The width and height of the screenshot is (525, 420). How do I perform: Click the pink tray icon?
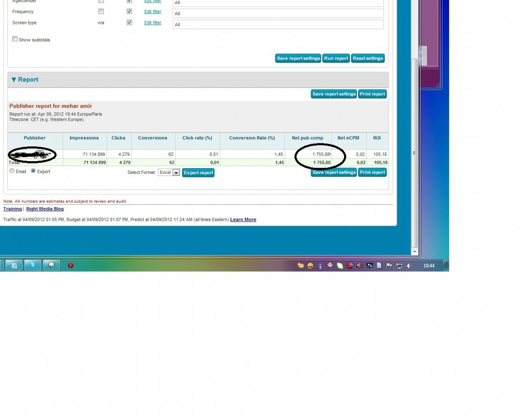tap(330, 265)
